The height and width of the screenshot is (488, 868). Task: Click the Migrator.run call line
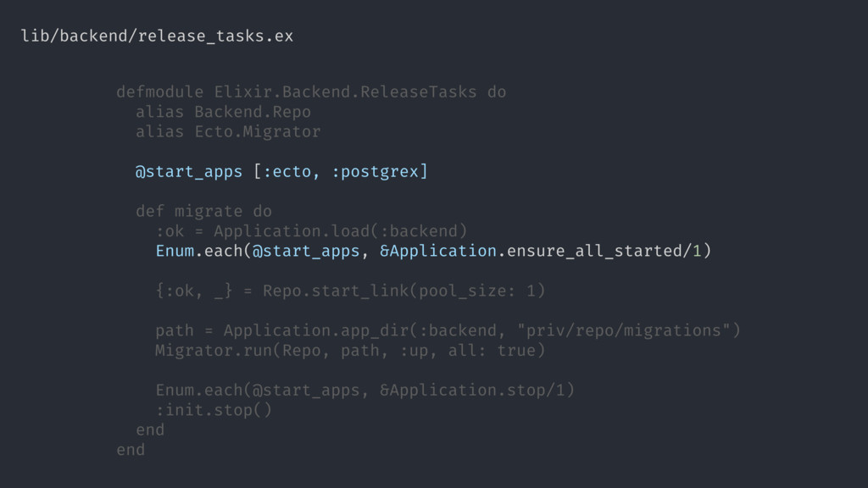pyautogui.click(x=350, y=351)
